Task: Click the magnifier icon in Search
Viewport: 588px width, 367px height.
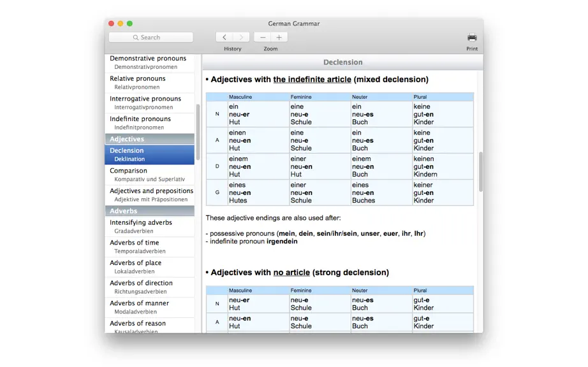Action: tap(136, 38)
